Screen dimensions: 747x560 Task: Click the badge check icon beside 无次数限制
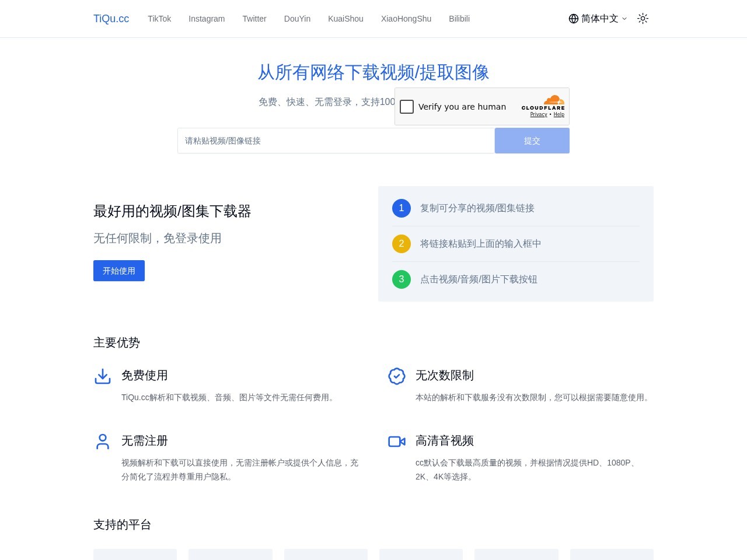(397, 376)
